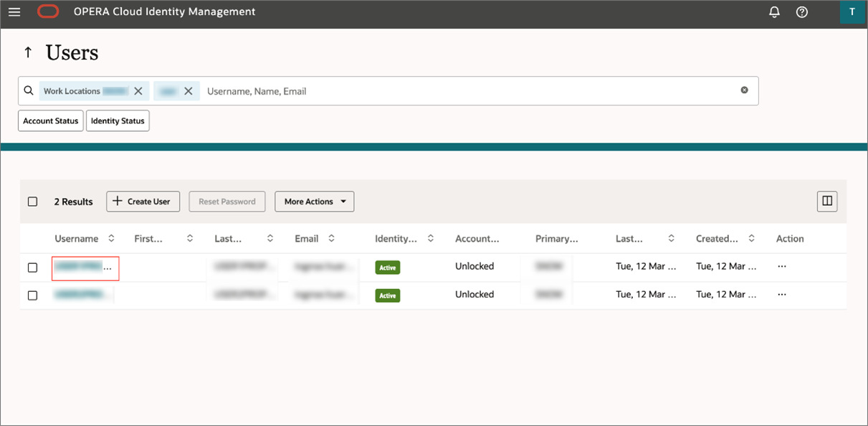Viewport: 868px width, 426px height.
Task: Check the second user row checkbox
Action: [x=32, y=295]
